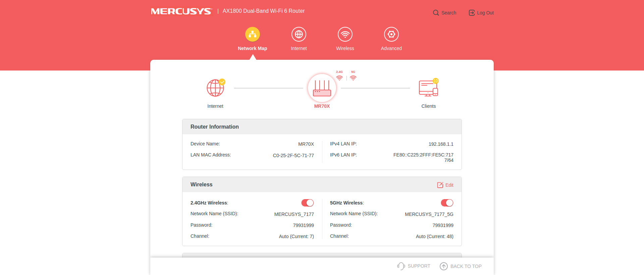This screenshot has width=644, height=275.
Task: Click the Internet status globe in the map
Action: (215, 88)
